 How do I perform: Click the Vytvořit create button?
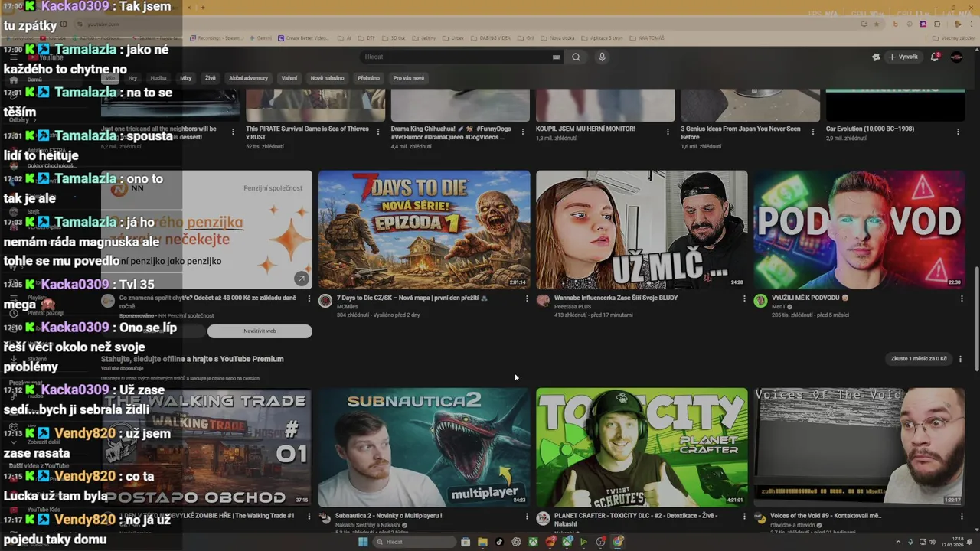(x=903, y=57)
